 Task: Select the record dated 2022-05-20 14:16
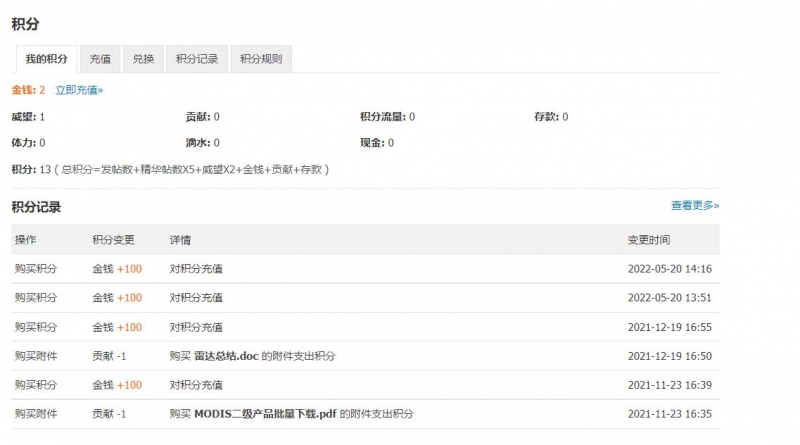(x=669, y=269)
